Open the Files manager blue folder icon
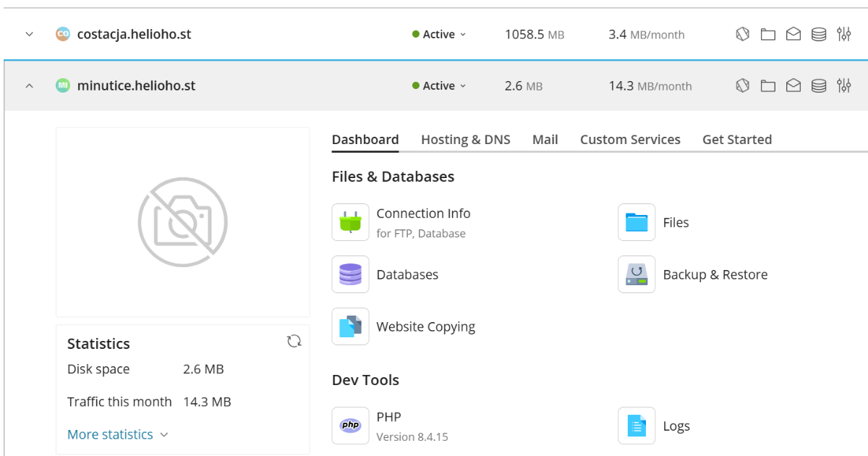 tap(637, 222)
